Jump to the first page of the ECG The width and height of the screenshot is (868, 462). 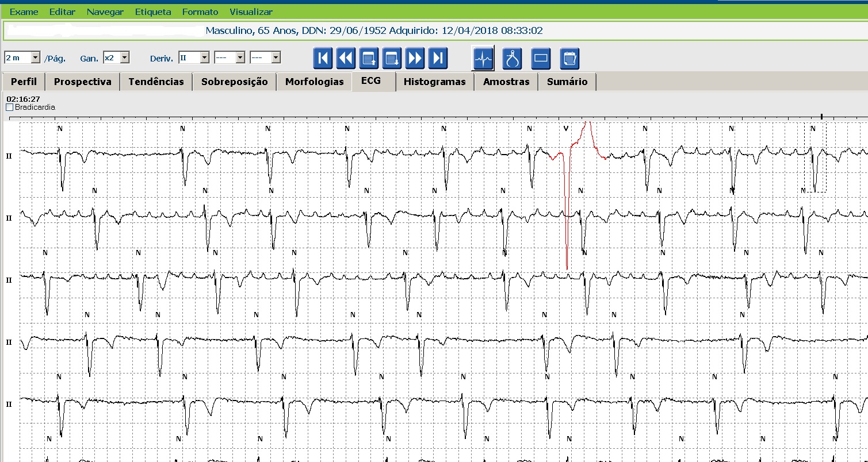tap(323, 57)
